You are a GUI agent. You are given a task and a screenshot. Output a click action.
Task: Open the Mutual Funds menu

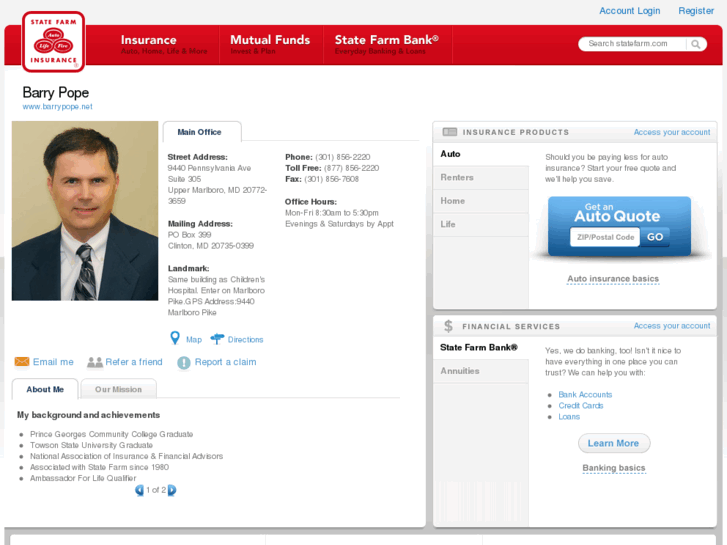[x=270, y=45]
